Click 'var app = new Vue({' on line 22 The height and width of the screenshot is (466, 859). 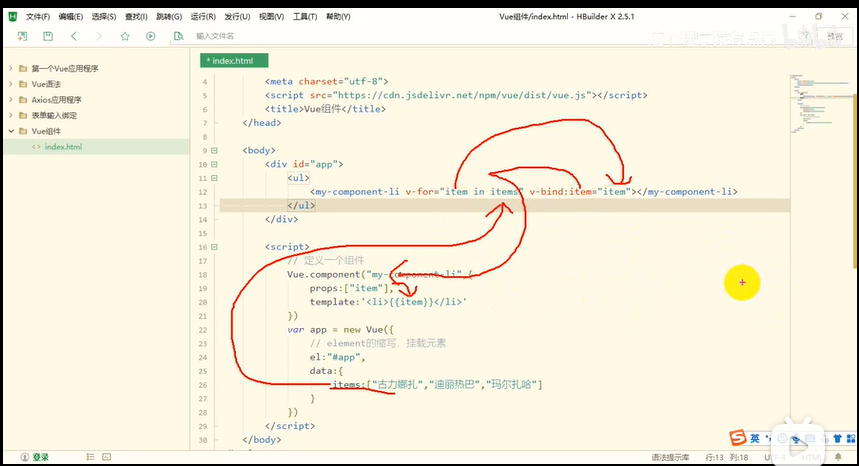click(340, 330)
